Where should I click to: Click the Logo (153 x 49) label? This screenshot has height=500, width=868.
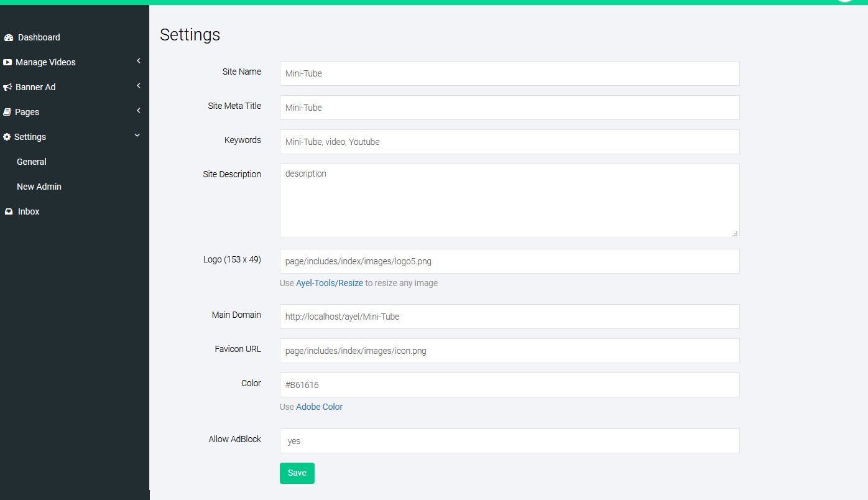click(x=232, y=259)
